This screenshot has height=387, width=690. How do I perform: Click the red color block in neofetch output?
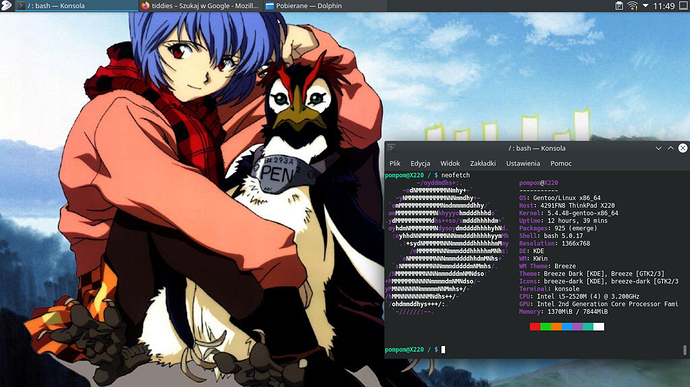pos(535,326)
